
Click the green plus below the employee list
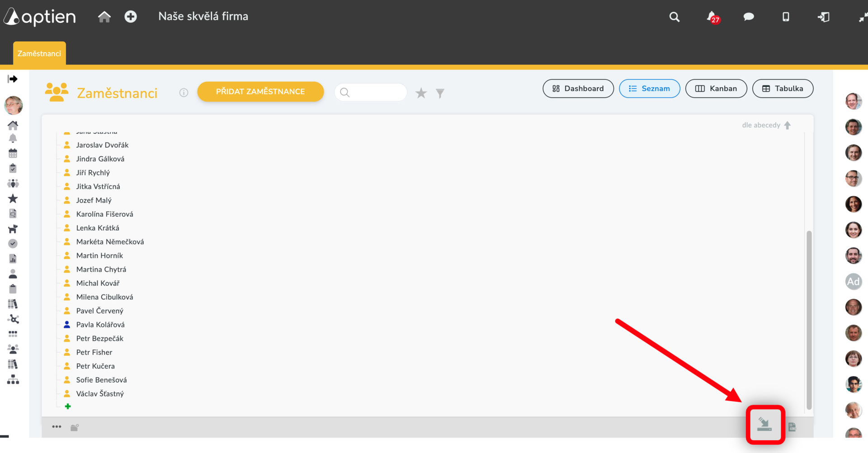pos(68,406)
